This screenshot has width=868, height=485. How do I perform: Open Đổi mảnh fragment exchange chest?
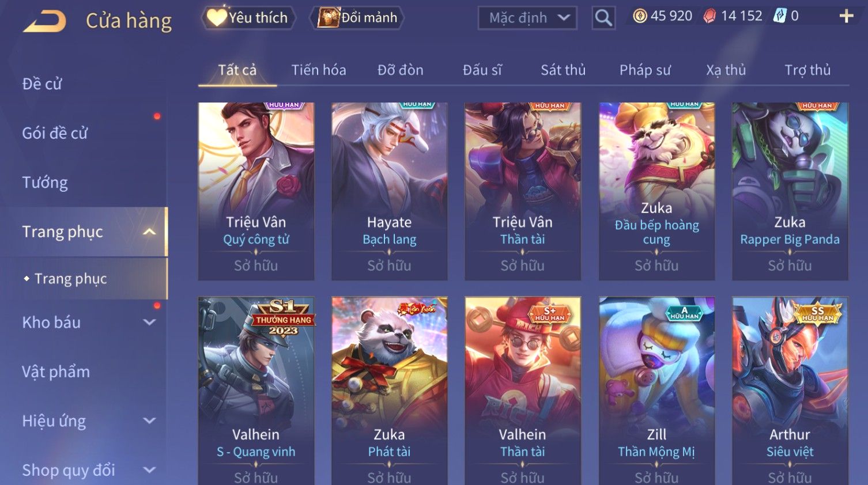click(357, 17)
